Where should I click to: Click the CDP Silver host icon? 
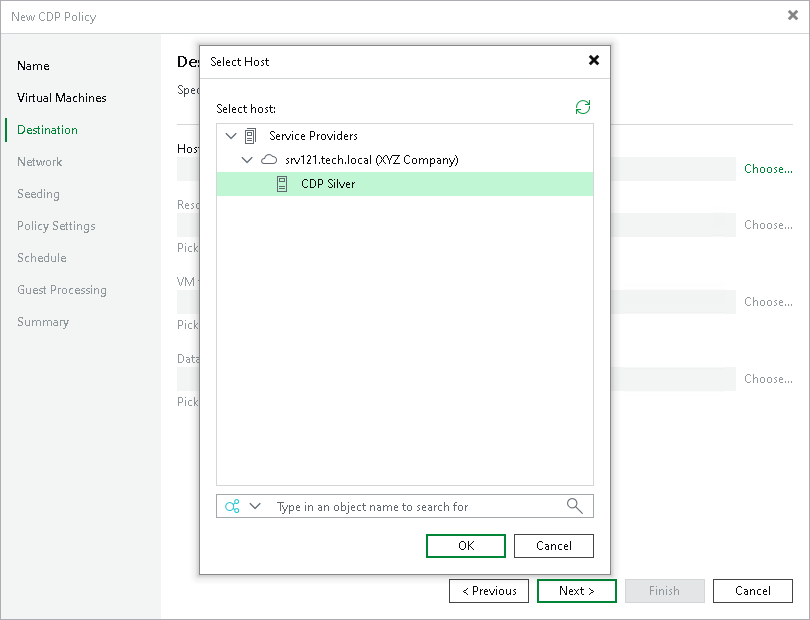(282, 185)
